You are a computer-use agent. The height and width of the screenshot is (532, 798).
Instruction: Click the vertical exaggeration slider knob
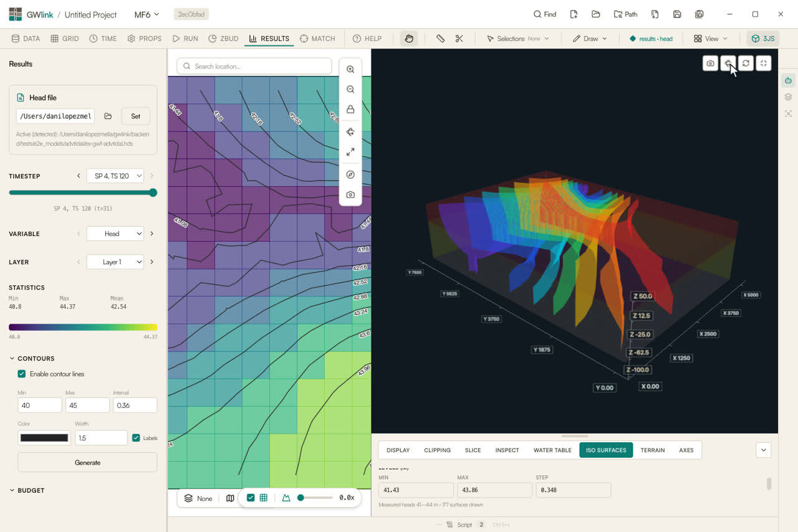(x=300, y=498)
